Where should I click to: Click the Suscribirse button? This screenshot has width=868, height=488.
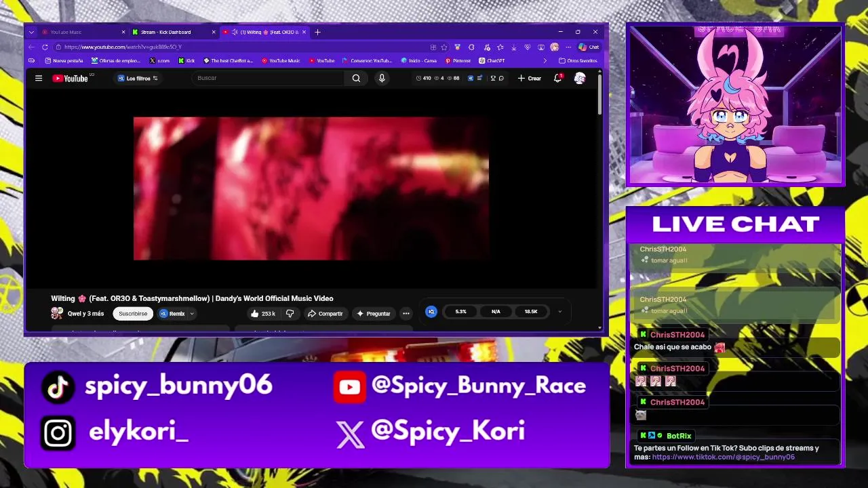pos(133,314)
